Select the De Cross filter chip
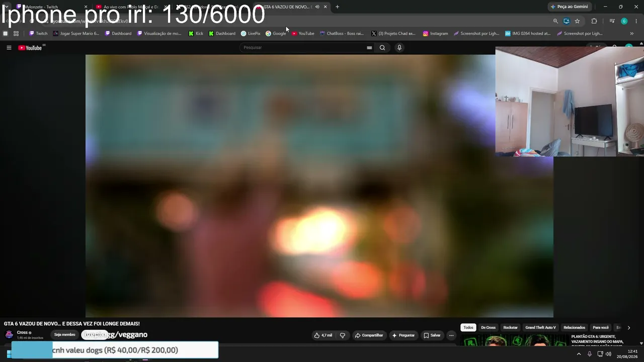Viewport: 644px width, 362px height. (x=488, y=328)
